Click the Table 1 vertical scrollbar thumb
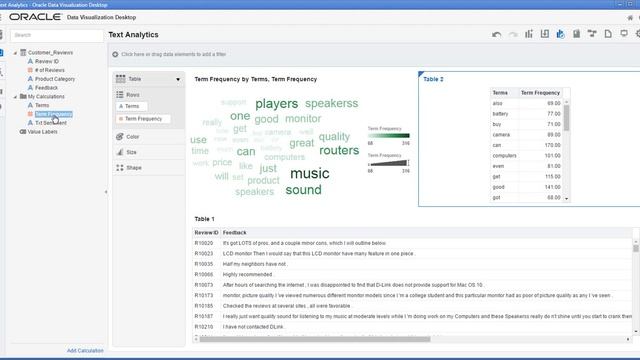 [636, 248]
